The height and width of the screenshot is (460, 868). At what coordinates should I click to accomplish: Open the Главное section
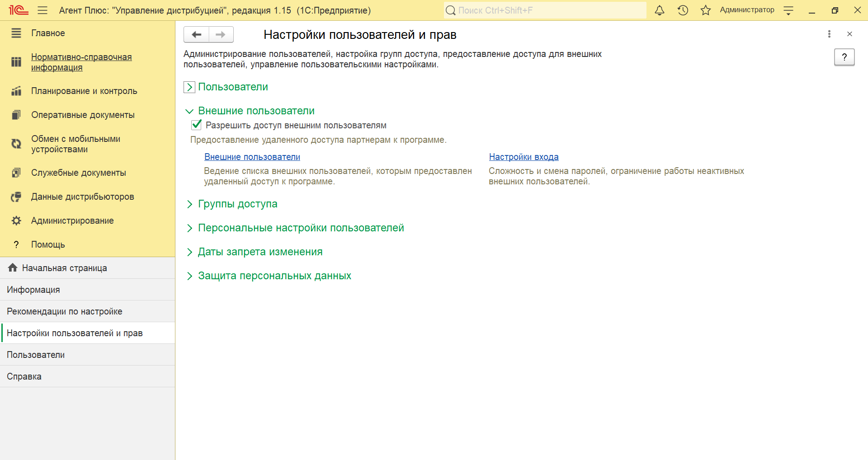coord(87,33)
